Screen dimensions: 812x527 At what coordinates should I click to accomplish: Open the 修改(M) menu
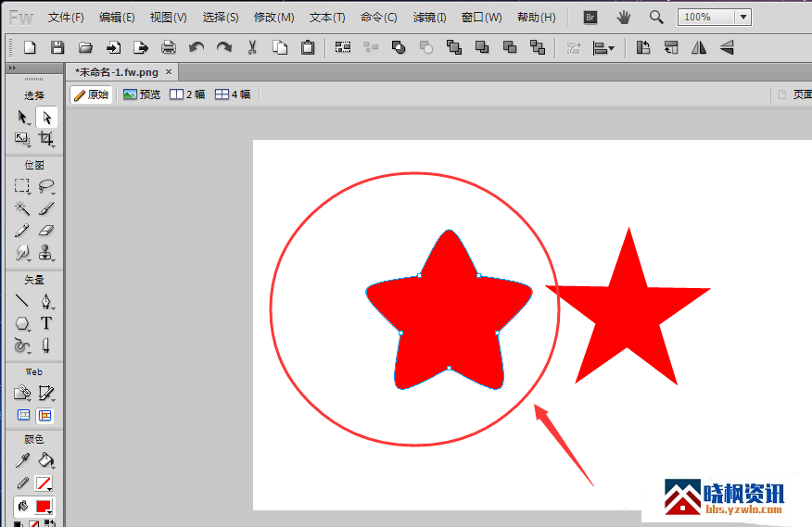(x=274, y=18)
